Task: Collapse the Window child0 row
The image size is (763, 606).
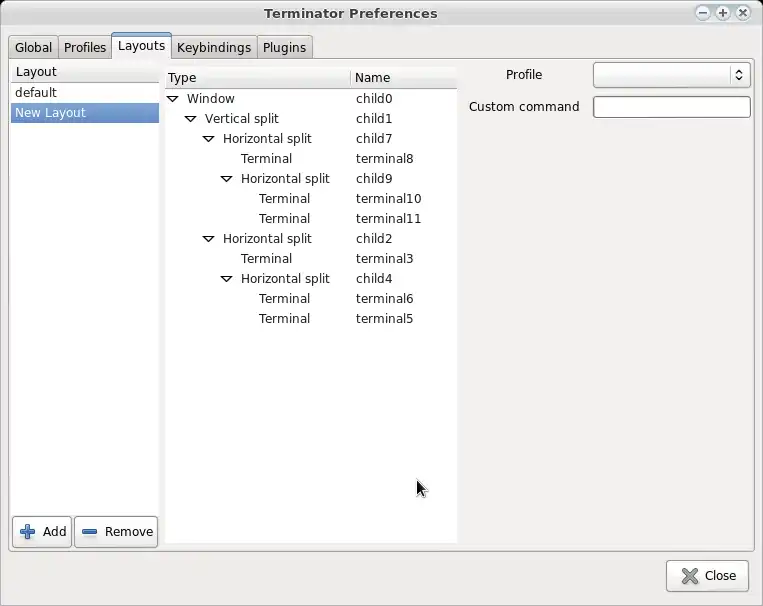Action: coord(173,99)
